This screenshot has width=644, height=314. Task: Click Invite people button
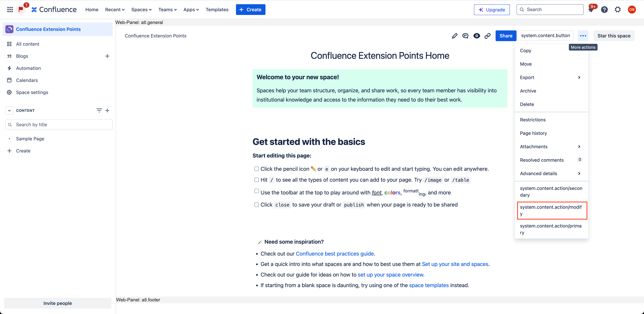(58, 303)
